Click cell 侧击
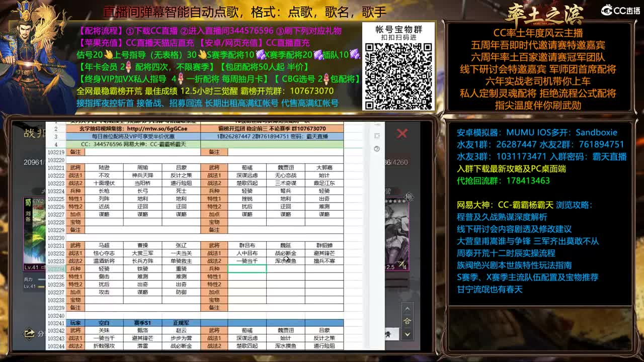Image resolution: width=644 pixels, height=362 pixels. pos(104,277)
